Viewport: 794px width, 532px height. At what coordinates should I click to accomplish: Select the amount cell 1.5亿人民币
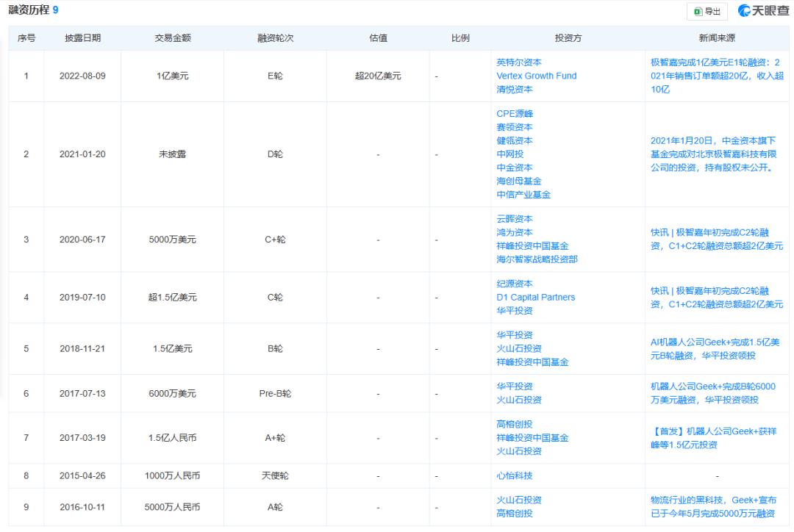point(172,438)
